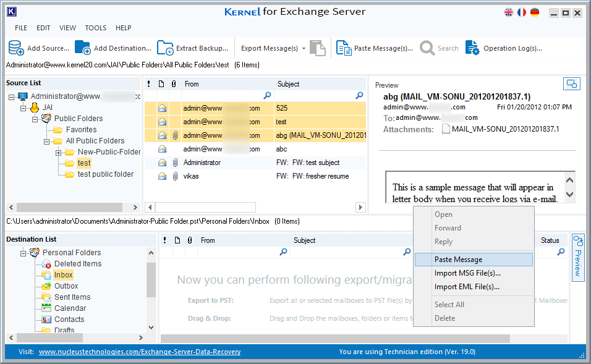Collapse the Personal Folders node
This screenshot has width=591, height=364.
tap(23, 253)
